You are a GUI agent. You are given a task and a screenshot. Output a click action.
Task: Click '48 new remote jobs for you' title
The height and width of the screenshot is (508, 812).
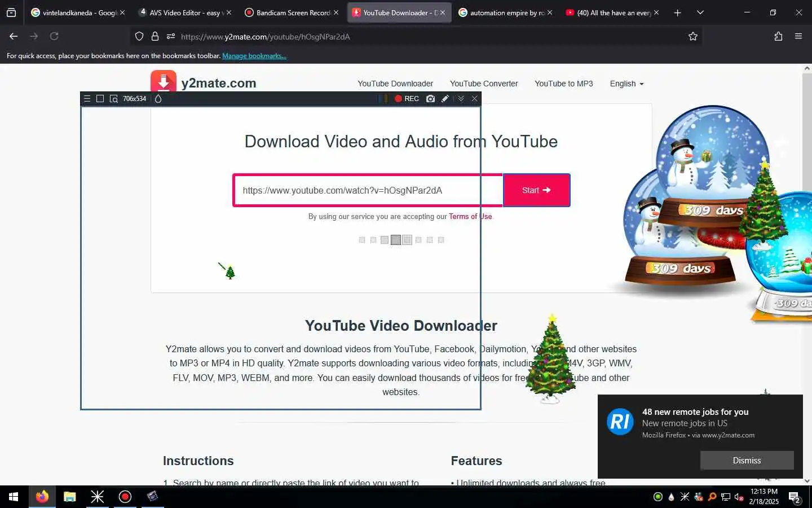click(695, 412)
